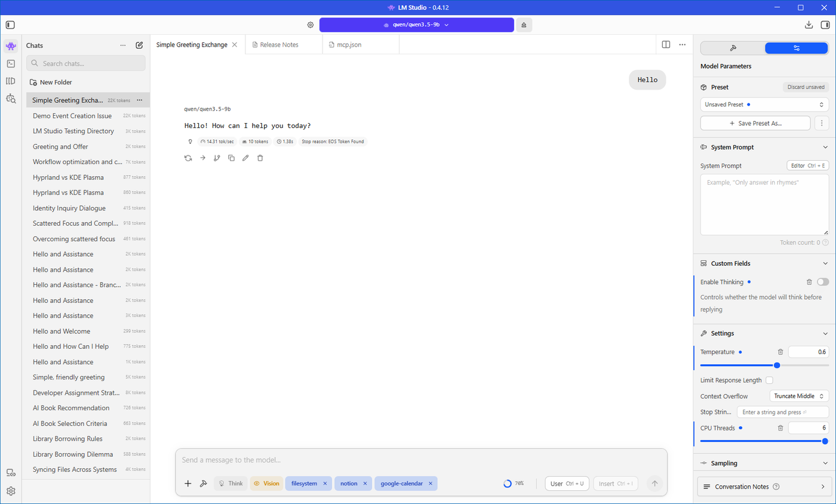836x504 pixels.
Task: Open tab bar overflow menu ellipsis
Action: coord(682,45)
